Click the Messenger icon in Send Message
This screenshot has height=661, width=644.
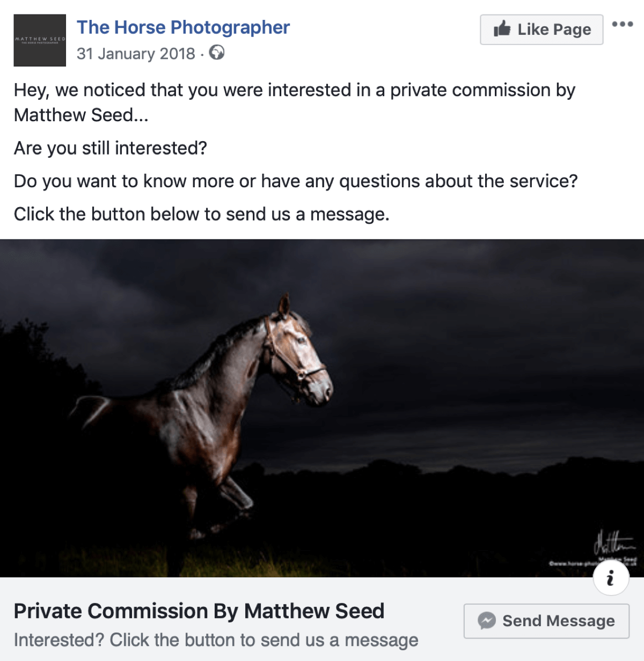[486, 621]
